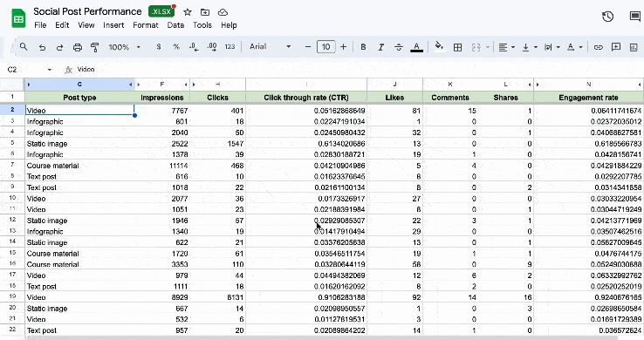Expand hidden column left of column N
The width and height of the screenshot is (644, 340).
[x=538, y=85]
